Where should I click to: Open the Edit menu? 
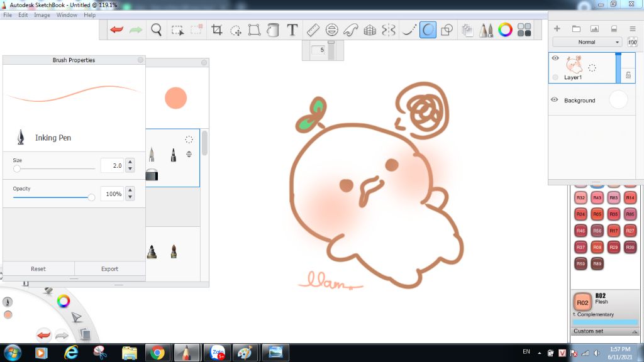[23, 15]
